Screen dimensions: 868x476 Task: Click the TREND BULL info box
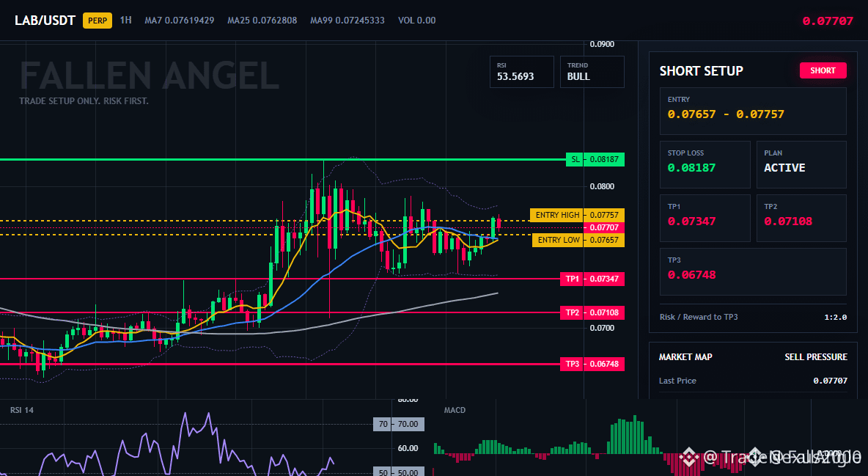coord(592,71)
